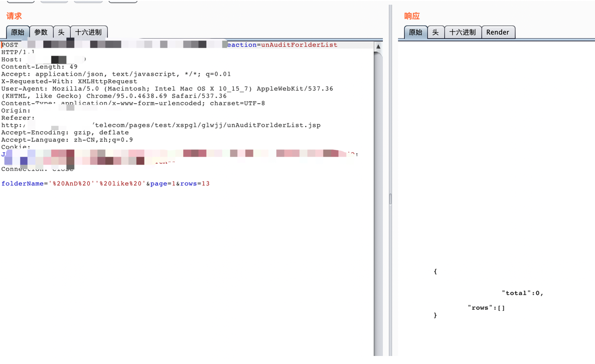The width and height of the screenshot is (595, 364).
Task: Click the page=1 parameter in request body
Action: point(163,184)
